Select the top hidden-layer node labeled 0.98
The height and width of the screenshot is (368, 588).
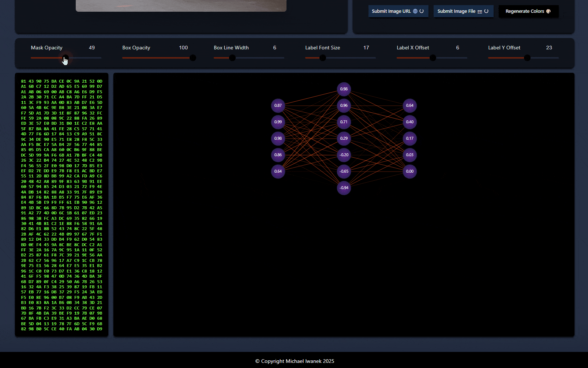point(344,89)
